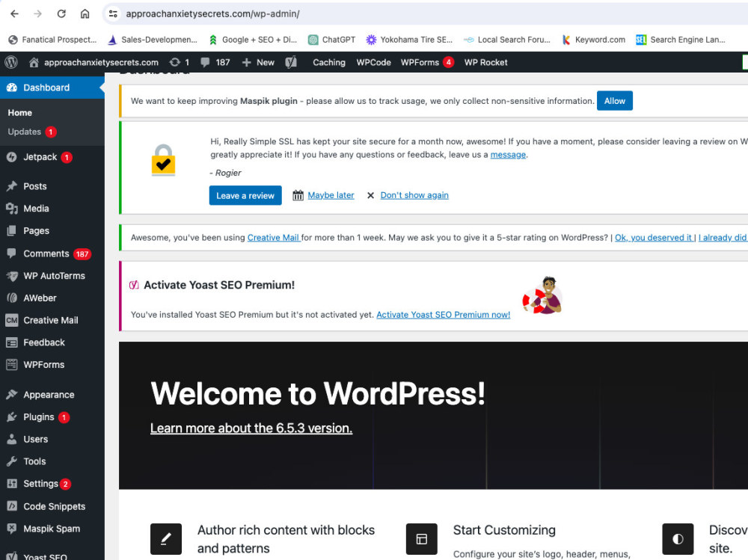
Task: Open Comments sidebar item
Action: [52, 253]
